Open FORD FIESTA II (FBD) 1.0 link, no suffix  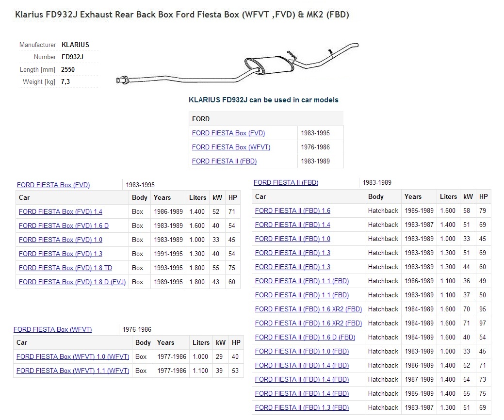click(x=293, y=239)
